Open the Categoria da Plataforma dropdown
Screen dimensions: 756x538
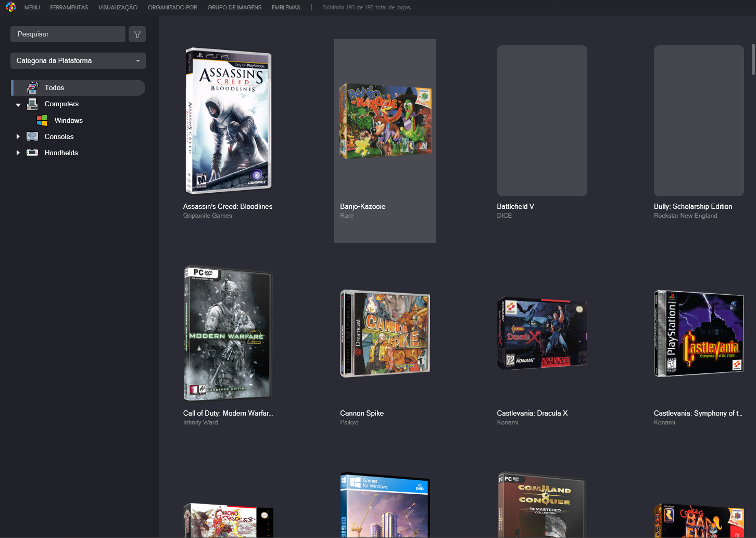pos(78,60)
